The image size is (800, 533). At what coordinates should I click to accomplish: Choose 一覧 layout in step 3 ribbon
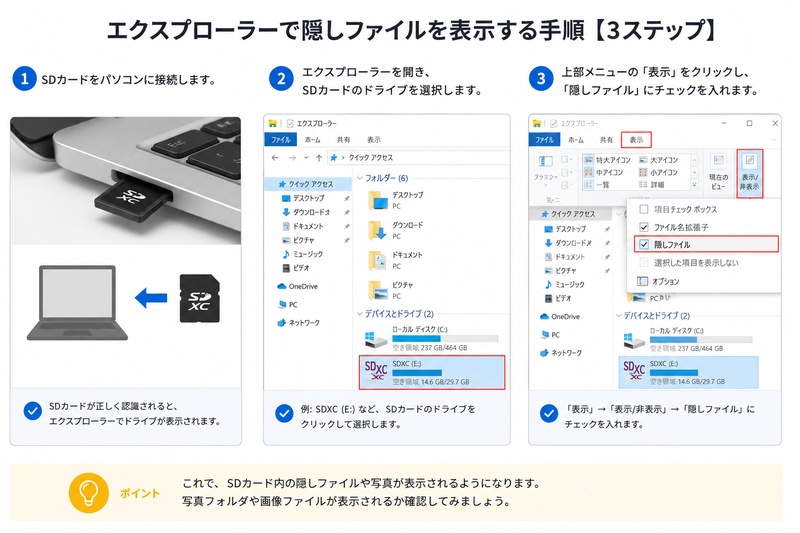(x=597, y=185)
